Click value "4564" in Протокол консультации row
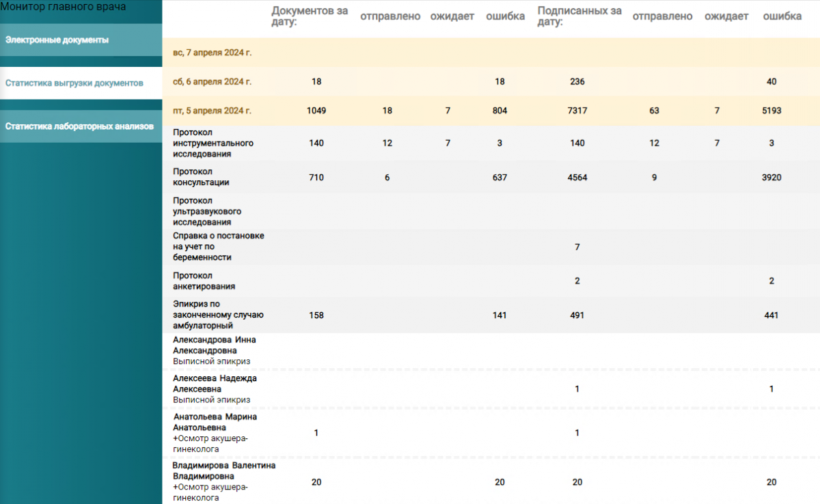This screenshot has width=820, height=504. click(x=577, y=178)
